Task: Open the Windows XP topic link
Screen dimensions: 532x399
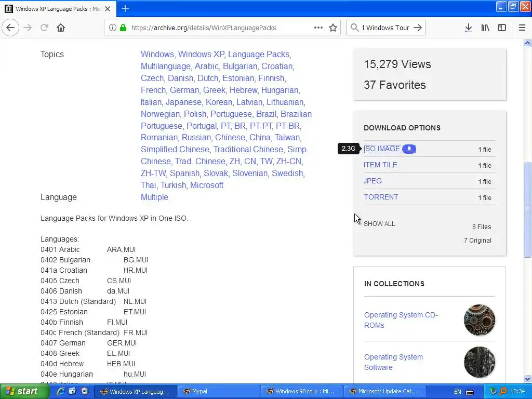Action: 201,54
